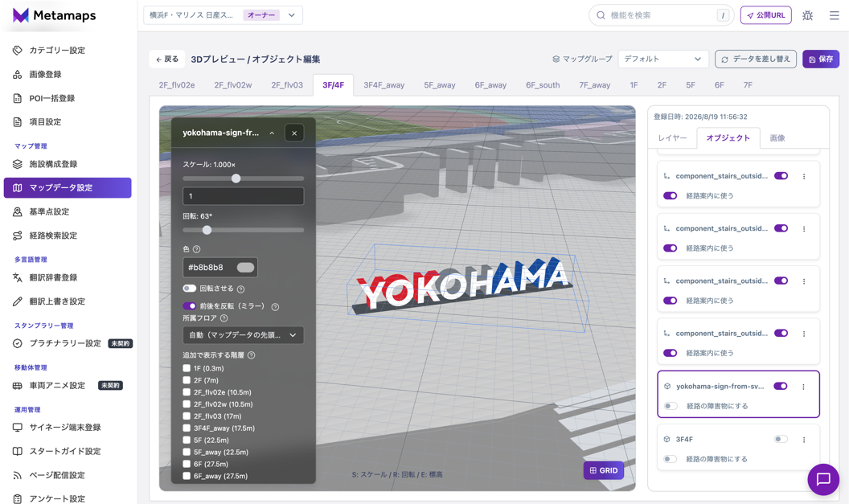The width and height of the screenshot is (849, 504).
Task: Open 項目設定 in the sidebar
Action: coord(45,122)
